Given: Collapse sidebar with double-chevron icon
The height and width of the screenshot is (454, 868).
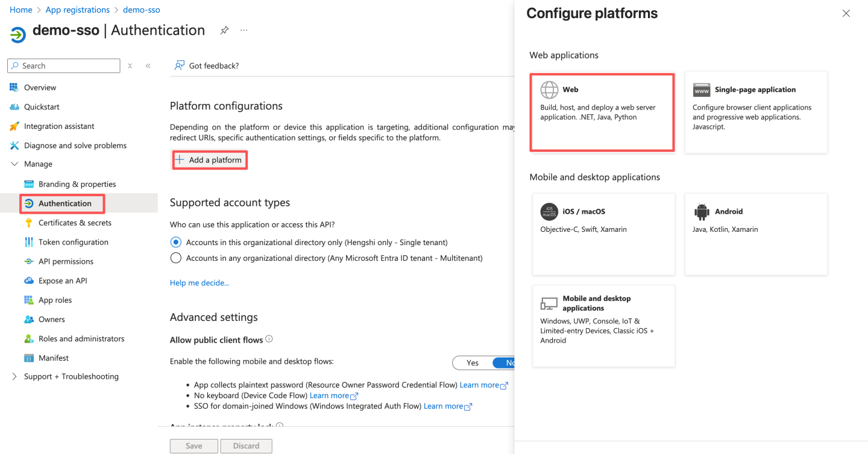Looking at the screenshot, I should (148, 66).
